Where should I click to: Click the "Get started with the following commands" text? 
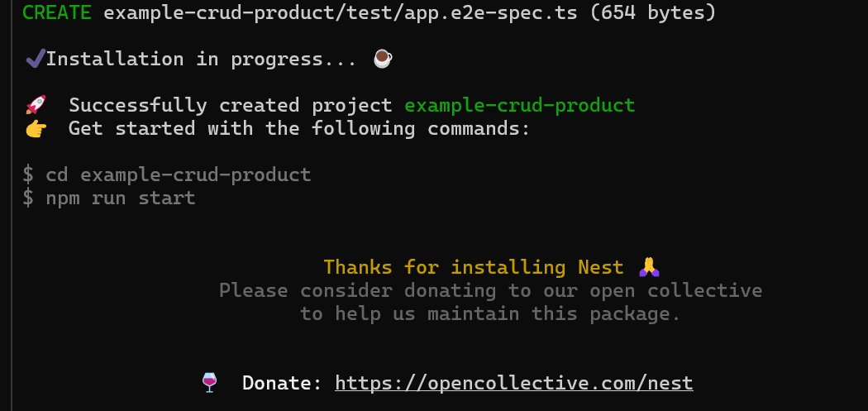[298, 128]
